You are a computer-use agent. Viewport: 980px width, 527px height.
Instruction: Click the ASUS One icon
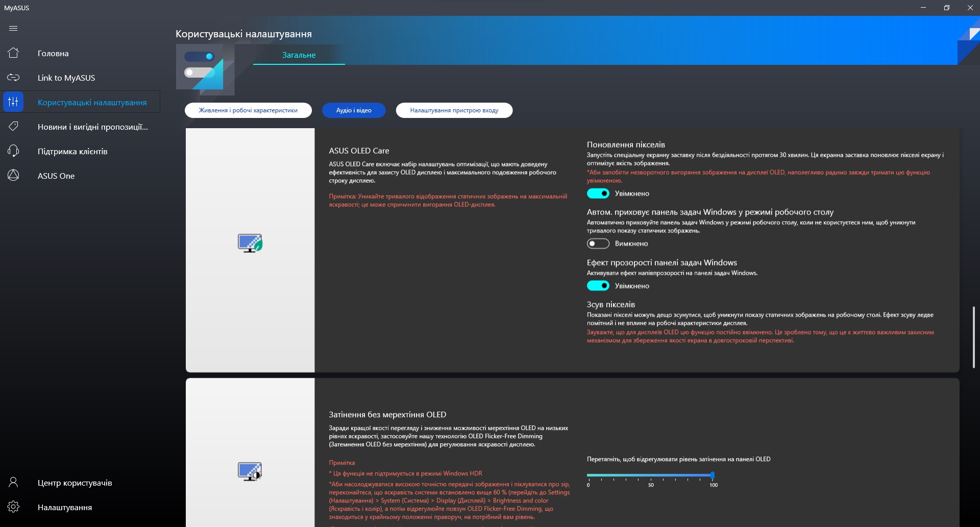tap(13, 176)
